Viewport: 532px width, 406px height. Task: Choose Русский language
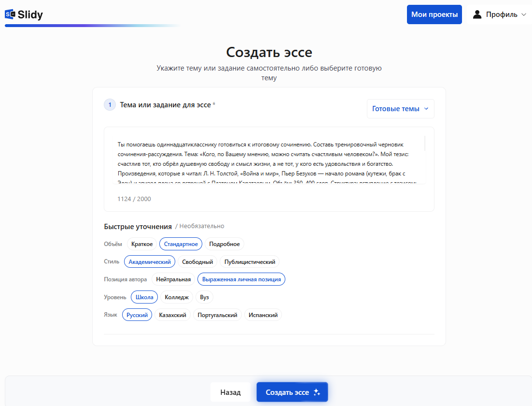137,315
